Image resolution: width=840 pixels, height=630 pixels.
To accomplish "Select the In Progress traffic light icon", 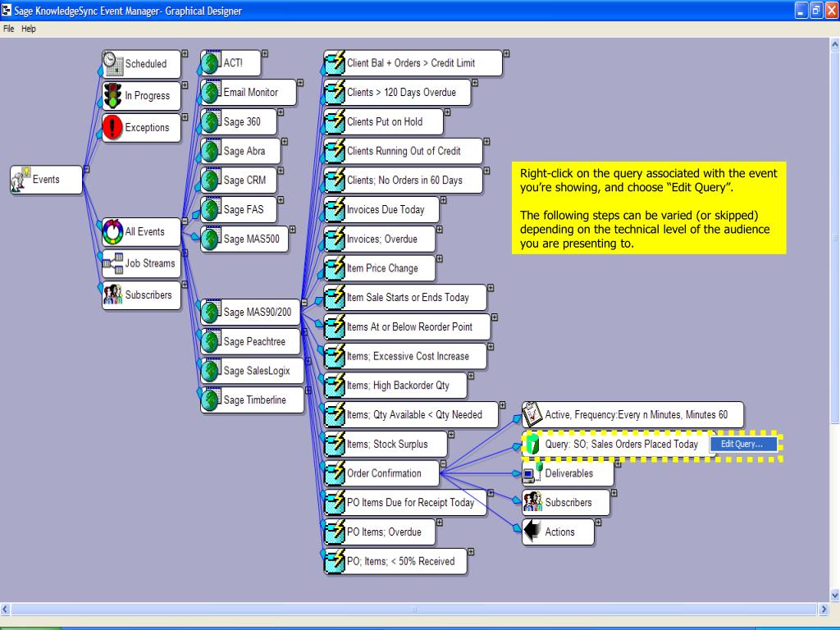I will tap(112, 95).
